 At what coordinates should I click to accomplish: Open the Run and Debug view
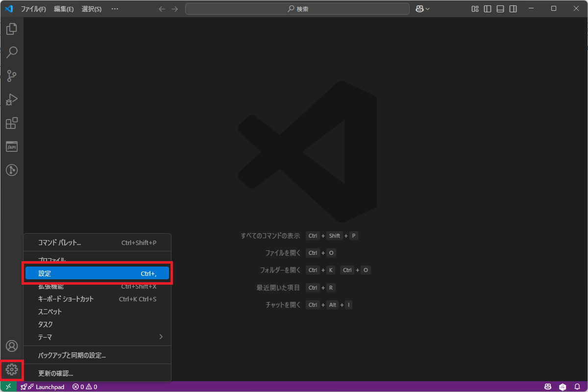(x=12, y=99)
